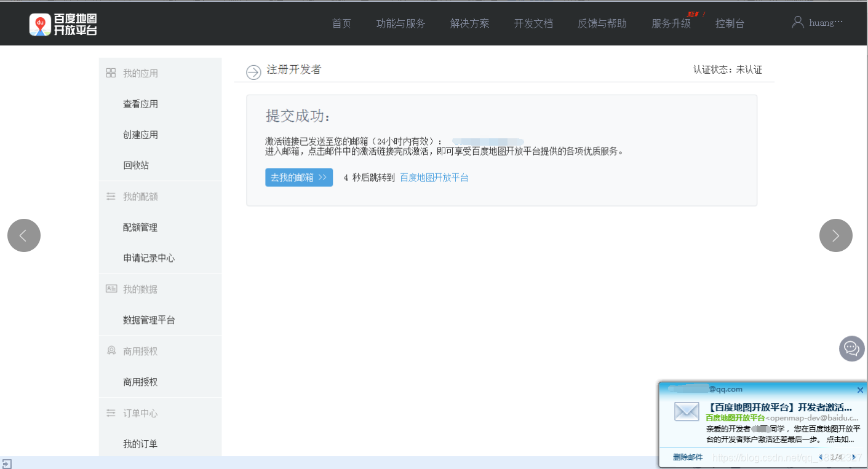
Task: Go to 开发文档 in the header
Action: [533, 23]
